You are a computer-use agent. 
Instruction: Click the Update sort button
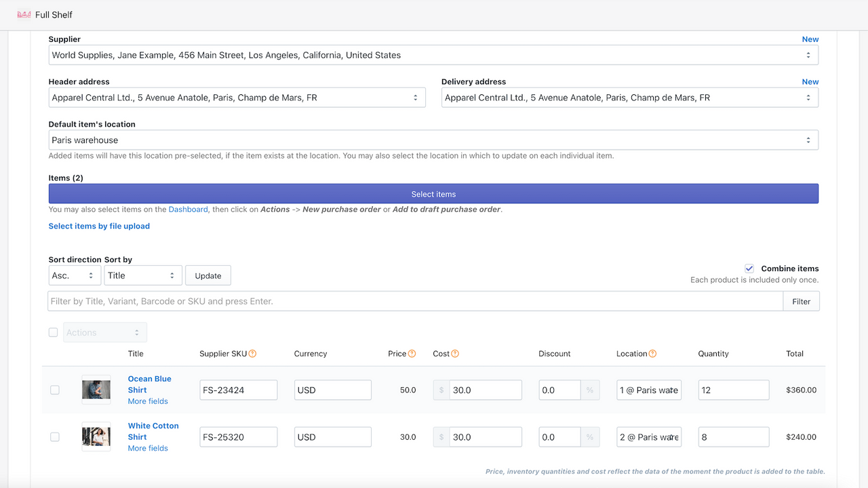coord(208,275)
